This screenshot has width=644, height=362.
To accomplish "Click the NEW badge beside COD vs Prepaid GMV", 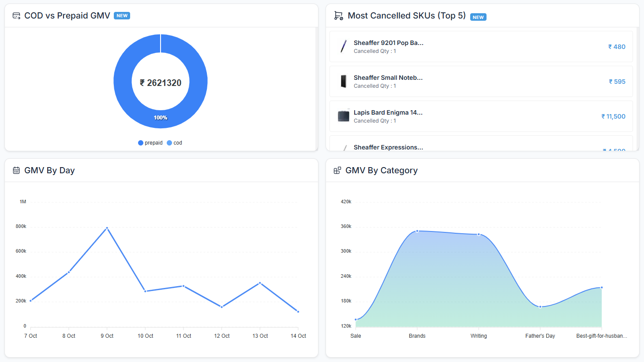I will click(122, 16).
